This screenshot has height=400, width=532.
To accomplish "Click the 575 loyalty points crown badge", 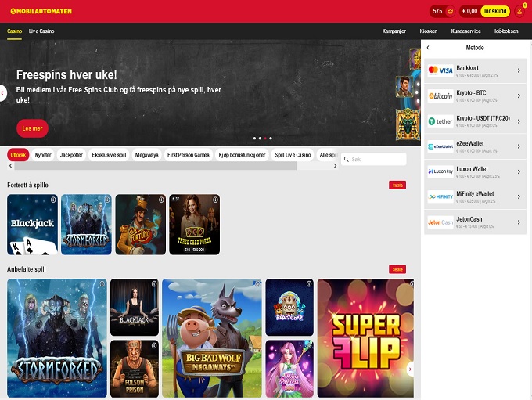I will tap(443, 11).
